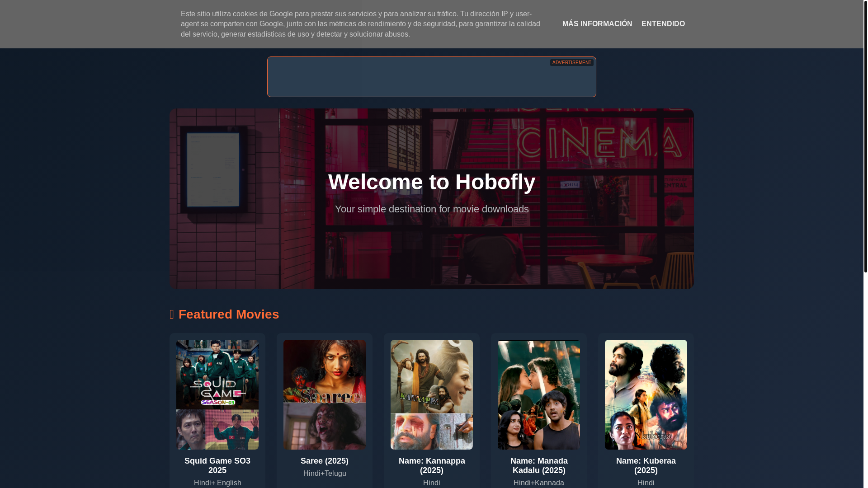Click the ADVERTISEMENT label tag
Image resolution: width=868 pixels, height=488 pixels.
point(572,63)
